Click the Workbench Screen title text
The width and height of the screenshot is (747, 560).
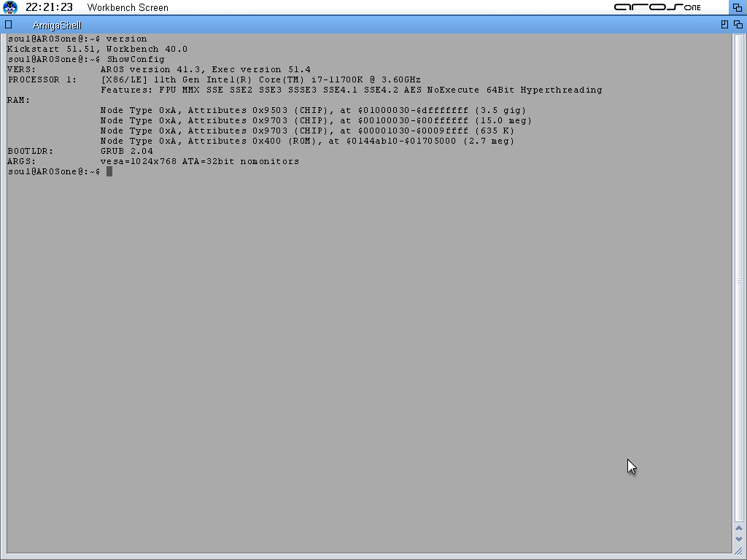point(128,7)
